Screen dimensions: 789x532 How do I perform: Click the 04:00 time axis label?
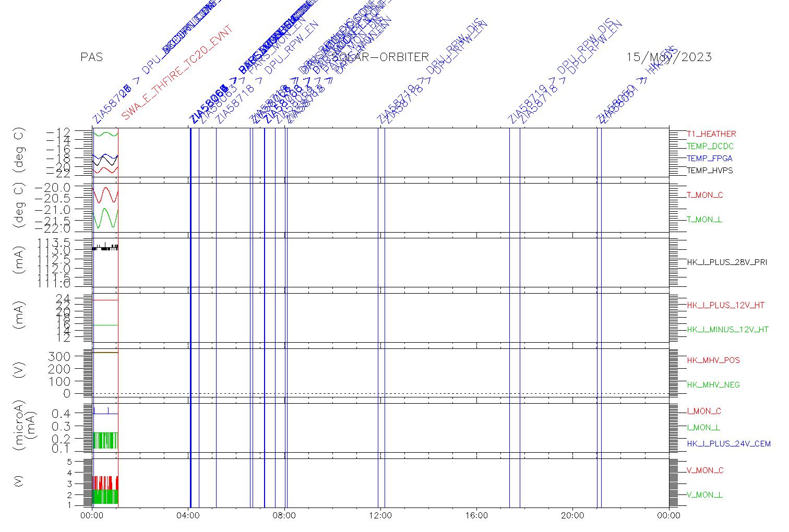pos(188,516)
